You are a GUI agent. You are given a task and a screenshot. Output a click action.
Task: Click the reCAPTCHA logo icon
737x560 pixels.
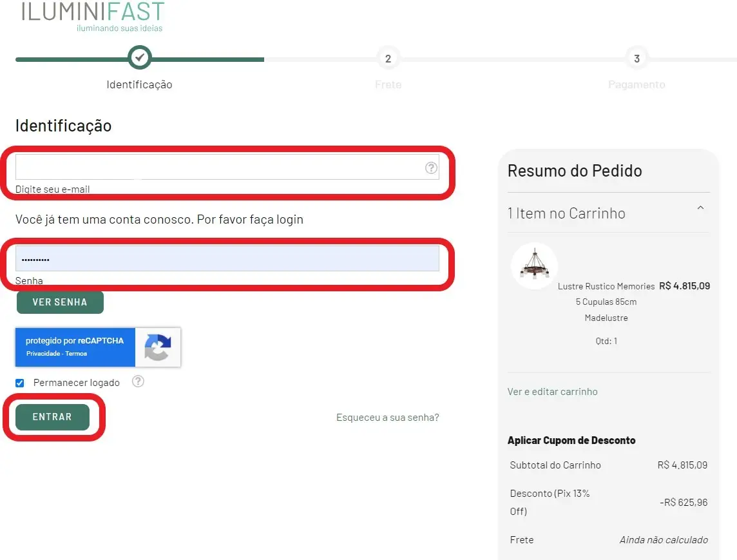[x=158, y=347]
